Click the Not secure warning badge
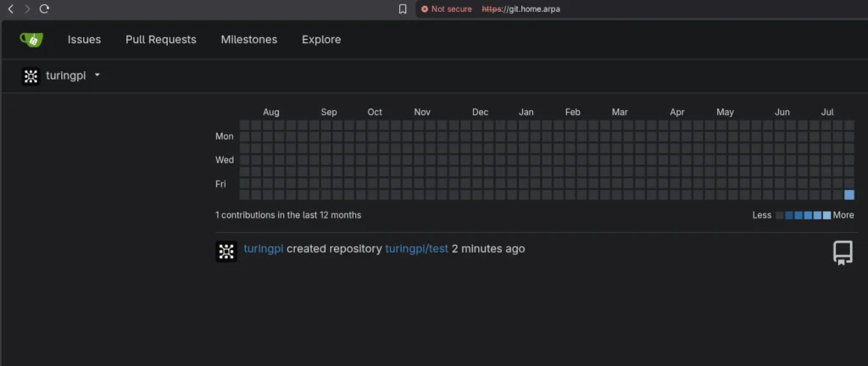 (446, 8)
